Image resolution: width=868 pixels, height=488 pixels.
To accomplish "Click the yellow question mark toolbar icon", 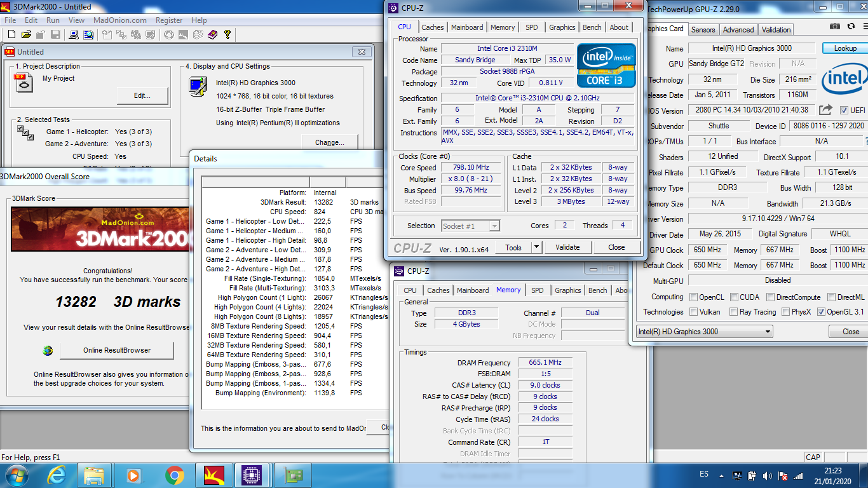I will 227,34.
